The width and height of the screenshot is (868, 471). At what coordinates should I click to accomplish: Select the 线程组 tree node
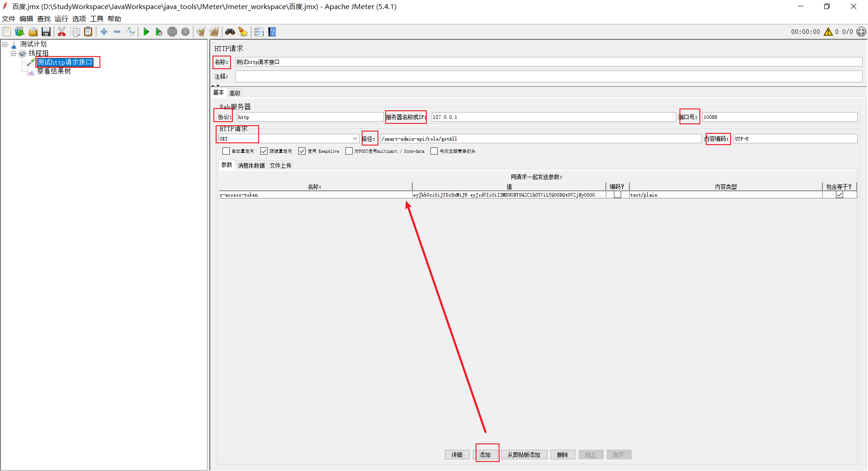38,53
